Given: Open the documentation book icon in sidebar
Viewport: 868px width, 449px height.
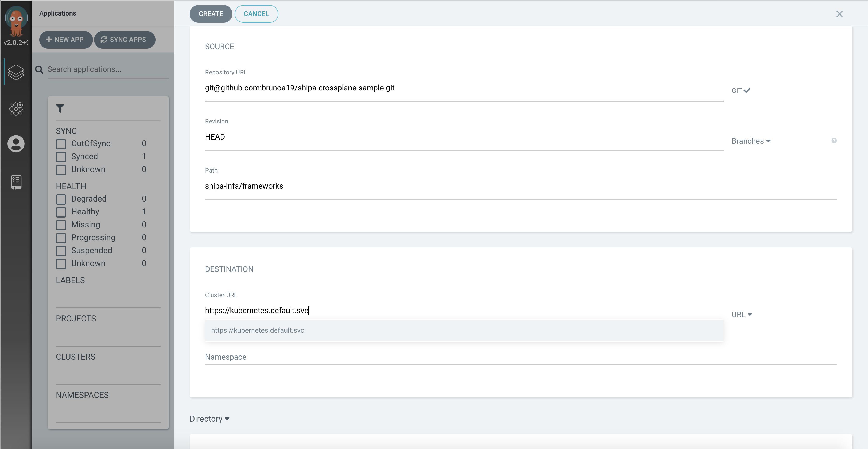Looking at the screenshot, I should pyautogui.click(x=16, y=182).
